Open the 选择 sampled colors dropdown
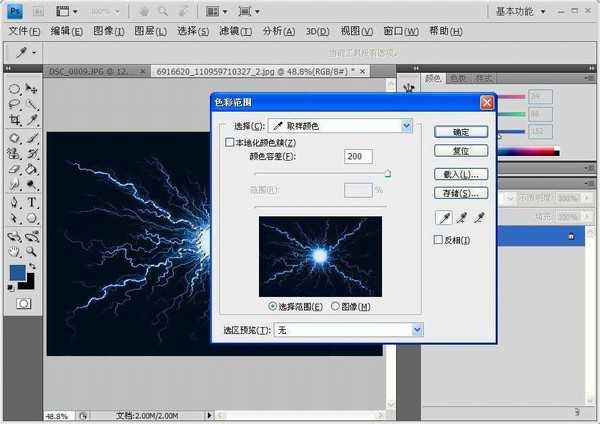600x424 pixels. tap(406, 126)
